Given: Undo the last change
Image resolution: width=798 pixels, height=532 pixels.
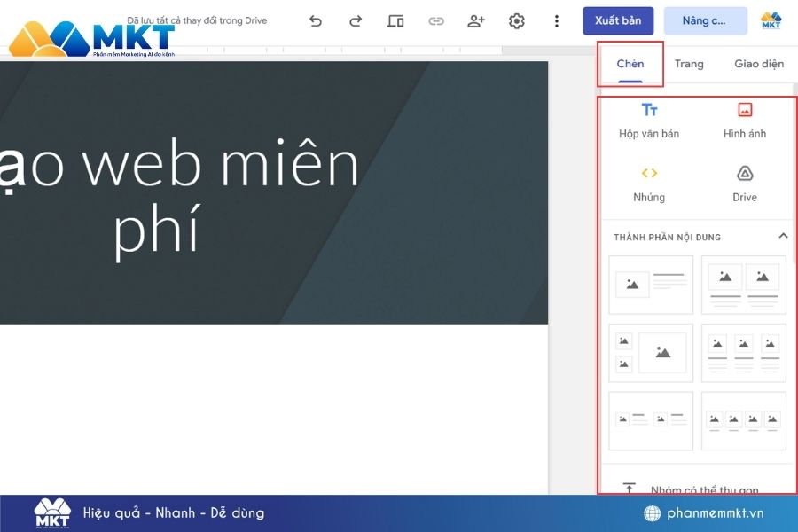Looking at the screenshot, I should tap(316, 21).
